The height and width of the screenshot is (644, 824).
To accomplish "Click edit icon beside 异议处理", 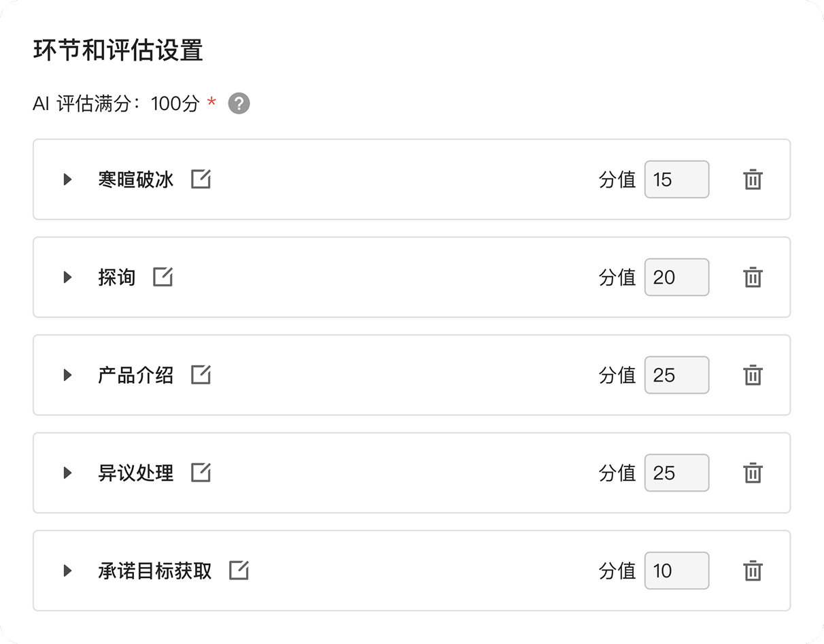I will (x=201, y=473).
